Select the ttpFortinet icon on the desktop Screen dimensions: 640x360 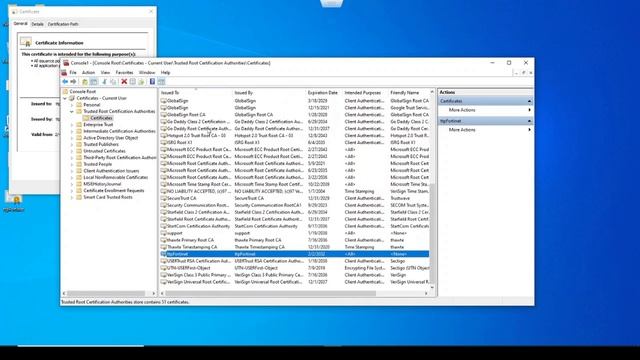14,202
